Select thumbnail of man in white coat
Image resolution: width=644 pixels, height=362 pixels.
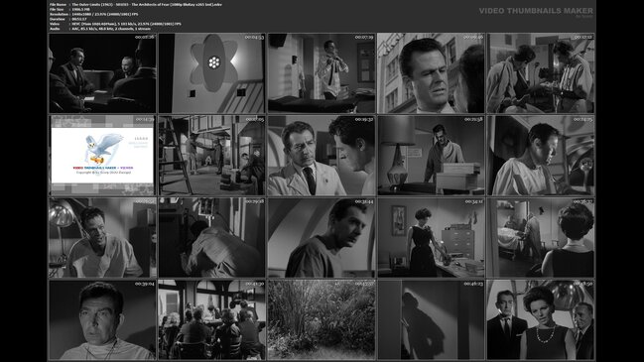pos(322,156)
